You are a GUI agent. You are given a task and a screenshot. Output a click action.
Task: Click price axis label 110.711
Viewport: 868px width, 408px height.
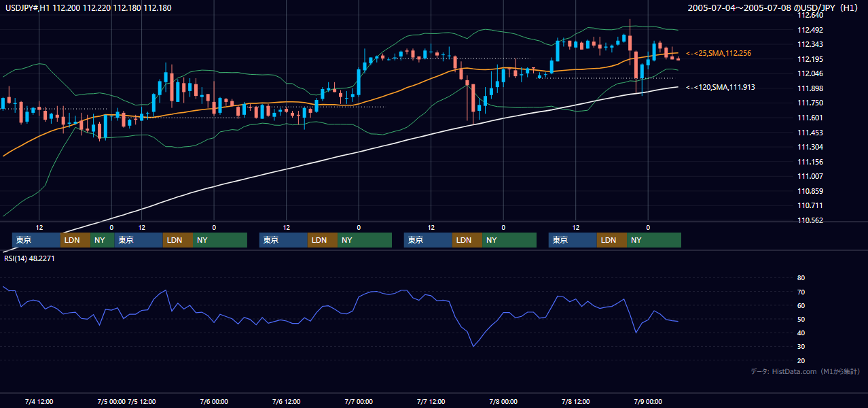(x=810, y=205)
